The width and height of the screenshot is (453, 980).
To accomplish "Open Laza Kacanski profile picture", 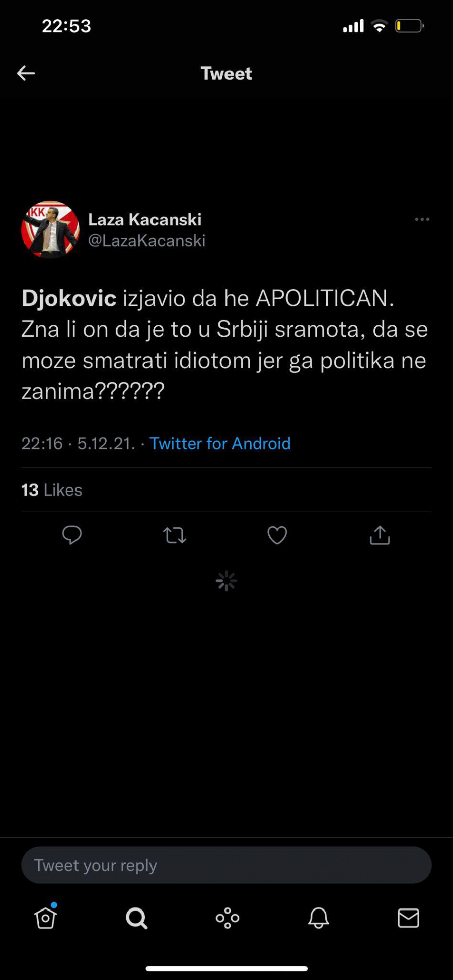I will pos(50,230).
